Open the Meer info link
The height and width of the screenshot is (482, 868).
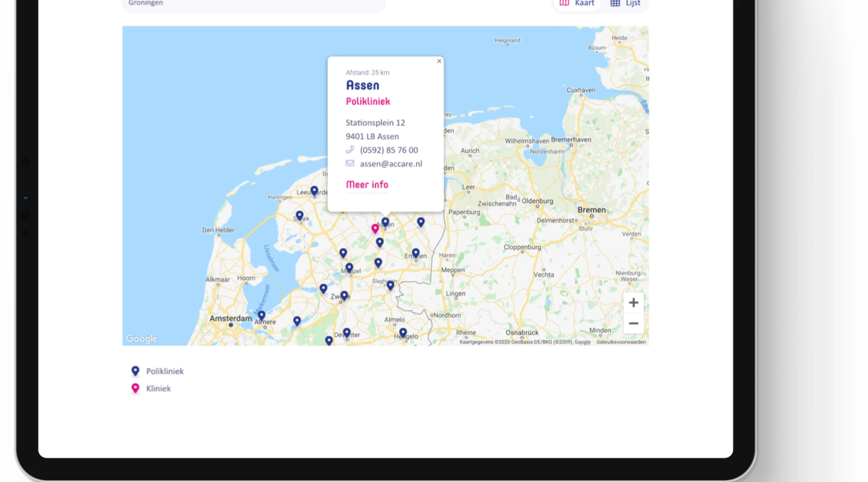tap(367, 184)
